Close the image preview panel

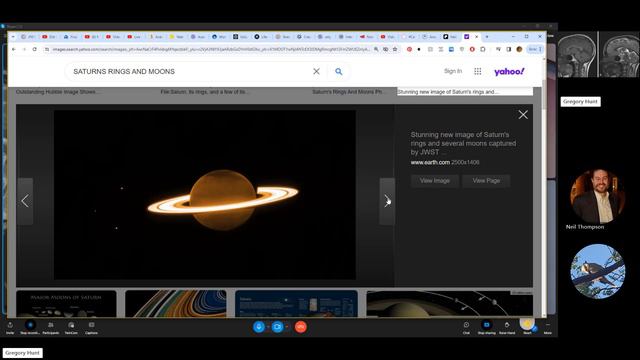pos(523,115)
